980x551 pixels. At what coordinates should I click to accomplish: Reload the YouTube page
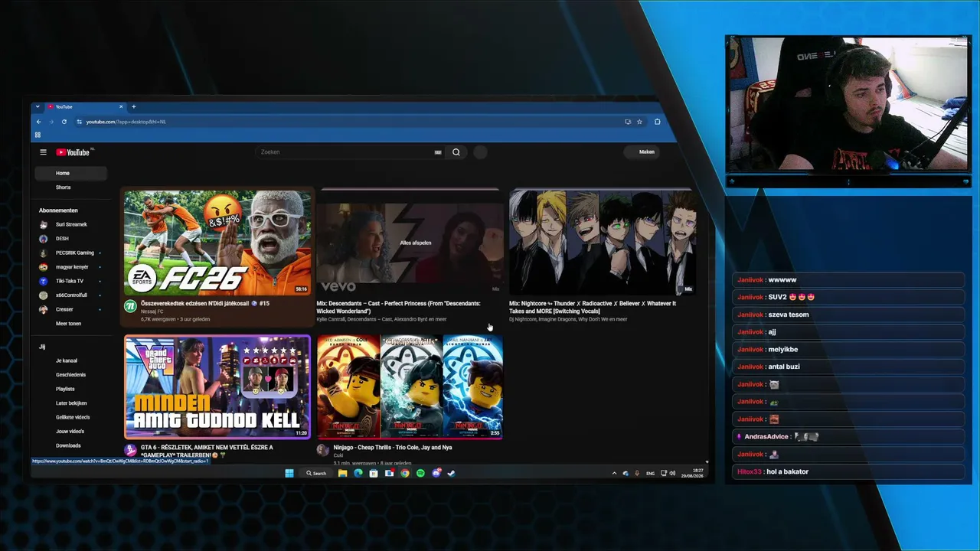[64, 122]
